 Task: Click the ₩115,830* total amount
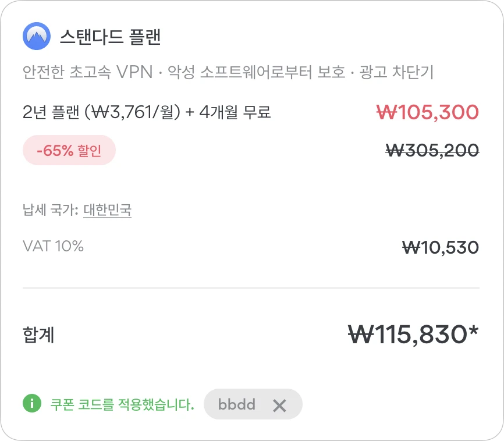click(413, 335)
